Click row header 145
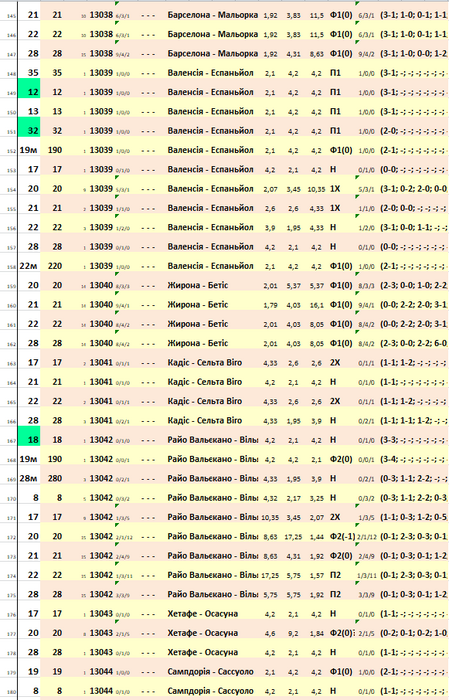Image resolution: width=449 pixels, height=700 pixels. pos(9,17)
